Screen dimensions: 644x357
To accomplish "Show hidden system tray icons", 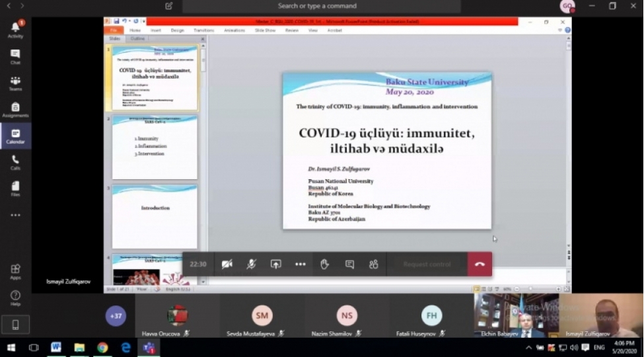I will [528, 348].
